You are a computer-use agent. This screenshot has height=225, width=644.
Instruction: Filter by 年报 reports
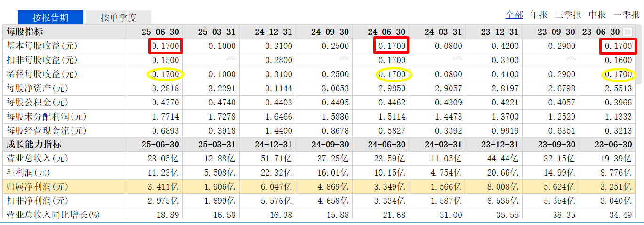tap(539, 15)
